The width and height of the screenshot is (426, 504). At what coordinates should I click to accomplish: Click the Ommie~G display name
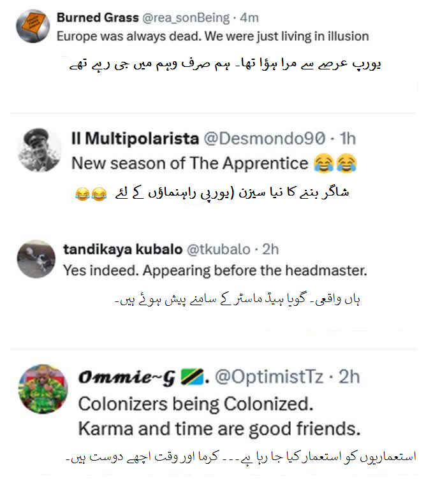point(127,378)
